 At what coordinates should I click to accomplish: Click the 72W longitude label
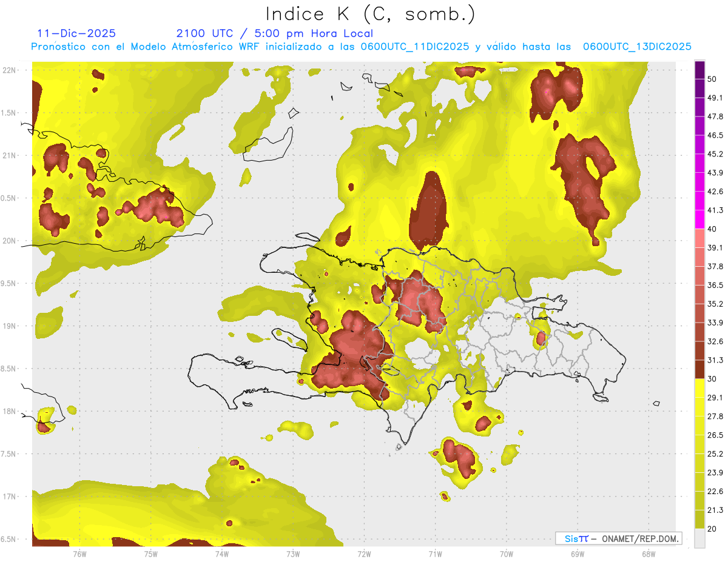coord(364,554)
